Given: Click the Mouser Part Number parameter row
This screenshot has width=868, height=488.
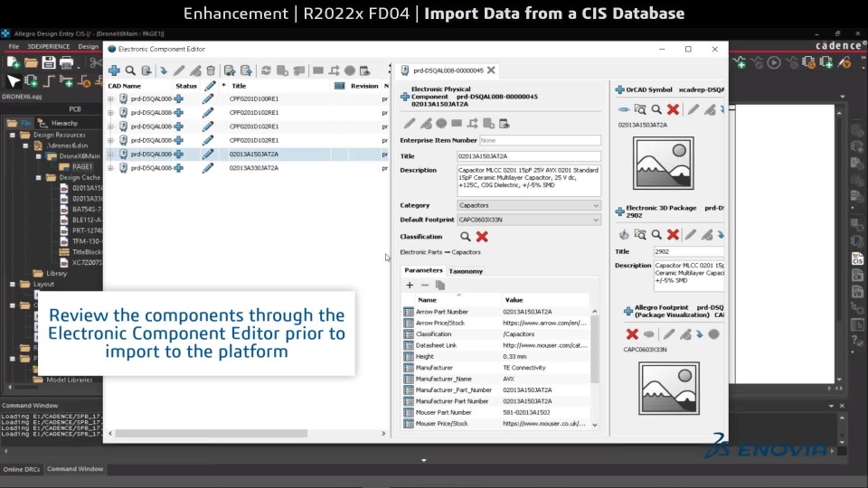Looking at the screenshot, I should point(495,412).
